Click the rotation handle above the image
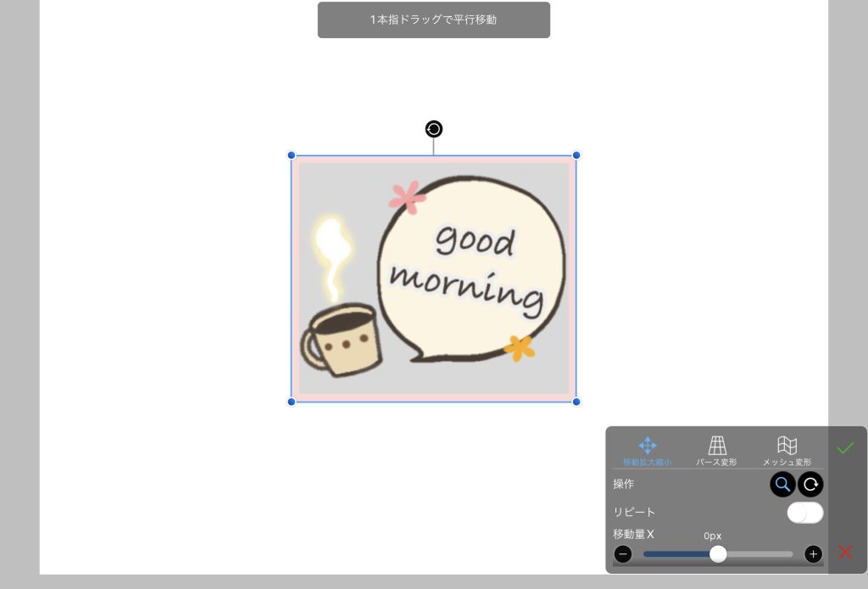Image resolution: width=868 pixels, height=589 pixels. point(434,129)
